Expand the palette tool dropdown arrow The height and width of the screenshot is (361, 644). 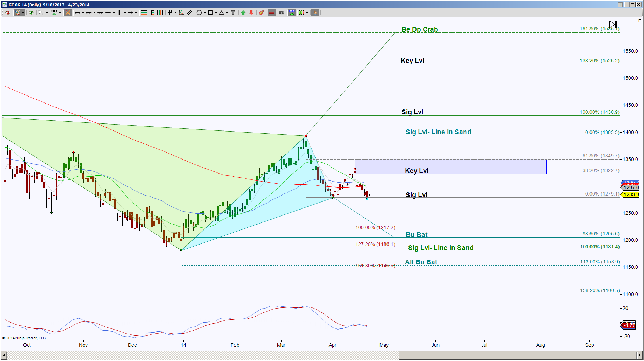[x=23, y=13]
